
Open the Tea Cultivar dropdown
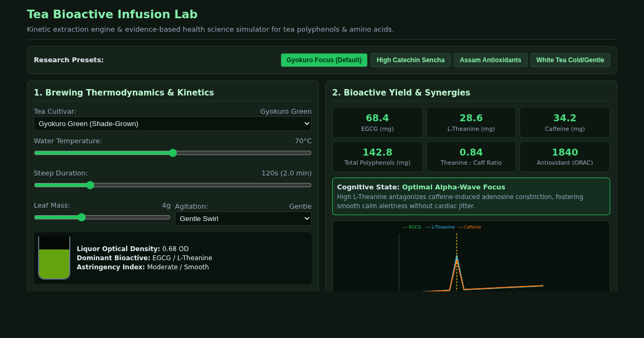pos(173,124)
